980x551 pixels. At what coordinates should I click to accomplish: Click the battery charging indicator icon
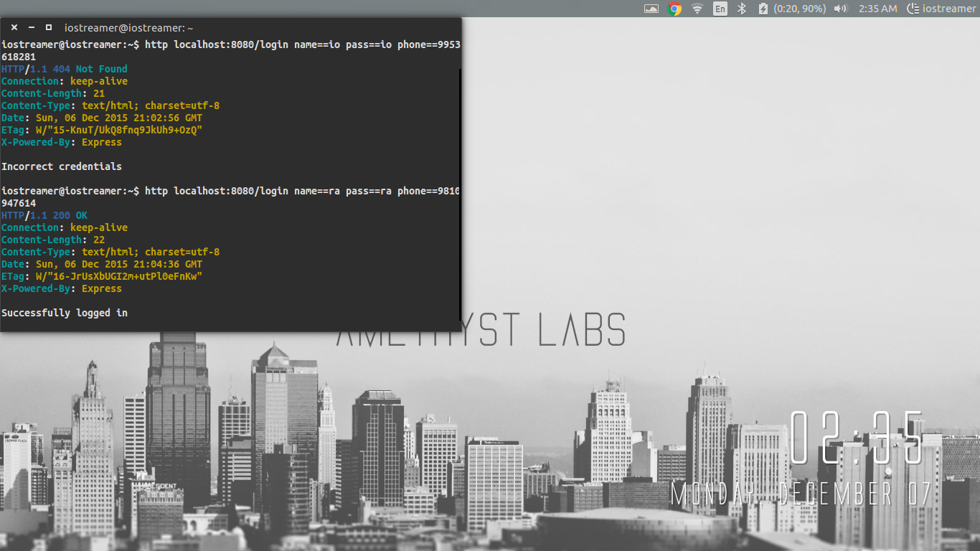click(x=763, y=9)
